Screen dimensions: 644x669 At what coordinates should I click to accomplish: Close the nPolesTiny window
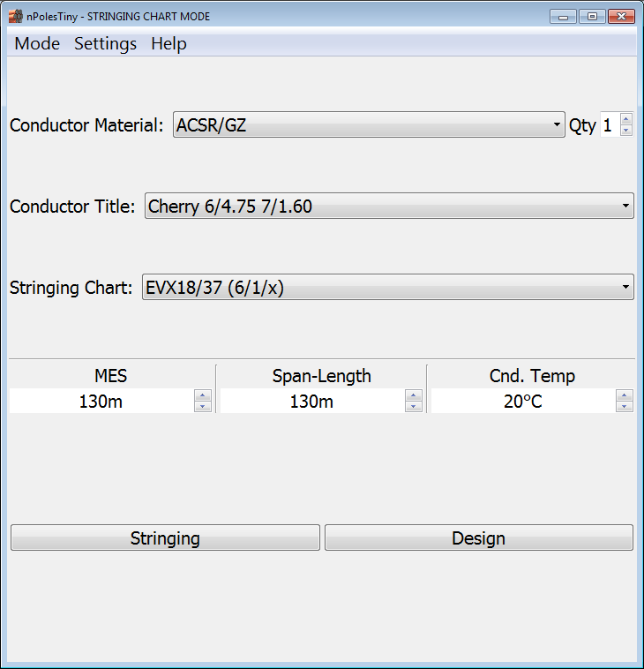point(621,17)
